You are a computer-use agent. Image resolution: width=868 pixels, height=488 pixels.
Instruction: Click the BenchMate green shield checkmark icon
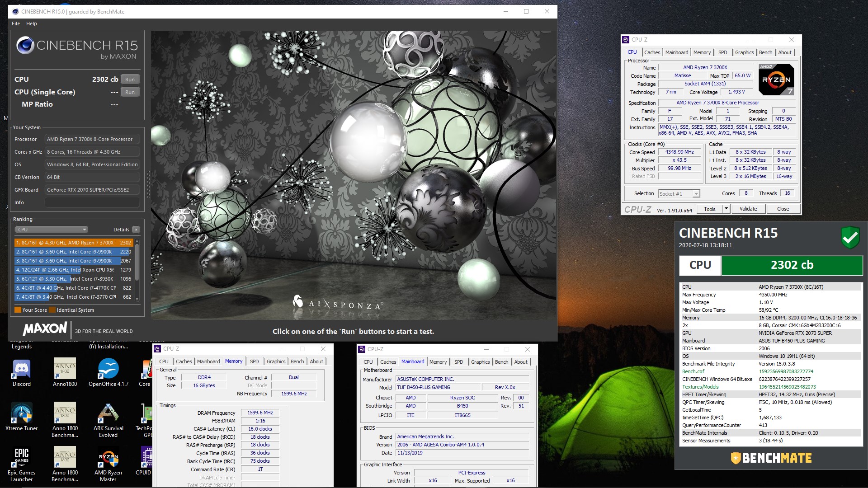849,237
